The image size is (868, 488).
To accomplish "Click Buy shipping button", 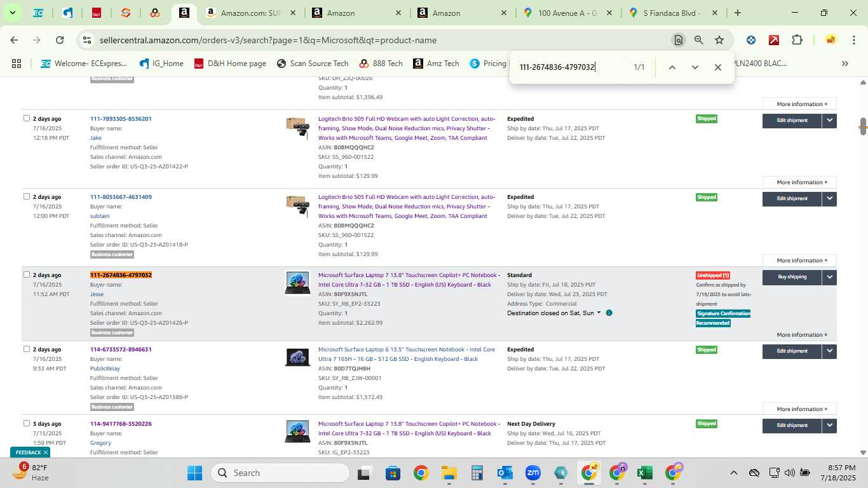I will (792, 277).
